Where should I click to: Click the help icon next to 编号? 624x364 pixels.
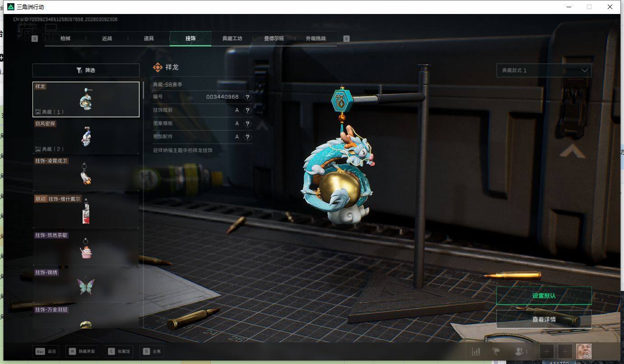click(x=247, y=97)
